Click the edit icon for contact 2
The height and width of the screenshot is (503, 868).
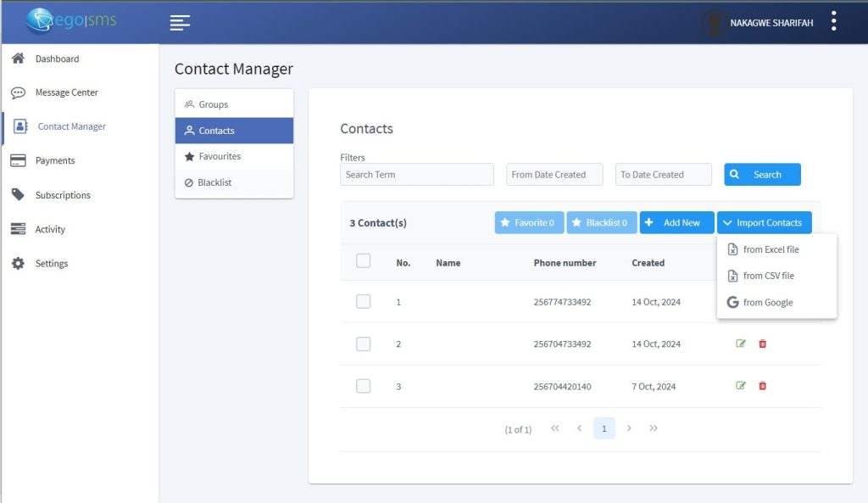tap(741, 344)
